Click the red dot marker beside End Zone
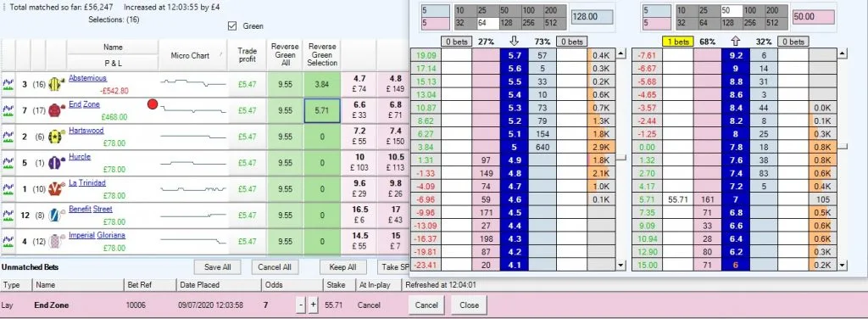The height and width of the screenshot is (319, 868). (x=153, y=104)
